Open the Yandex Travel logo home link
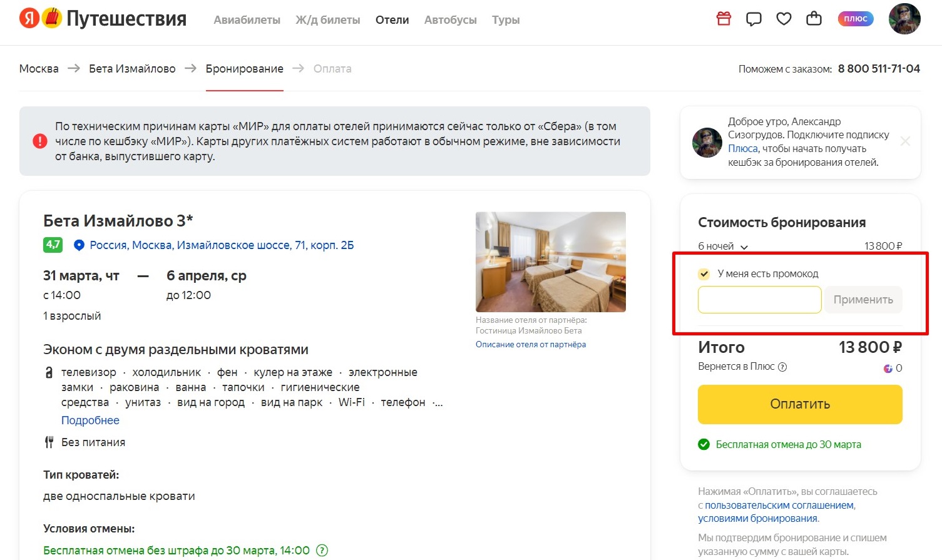The width and height of the screenshot is (942, 560). [x=103, y=19]
